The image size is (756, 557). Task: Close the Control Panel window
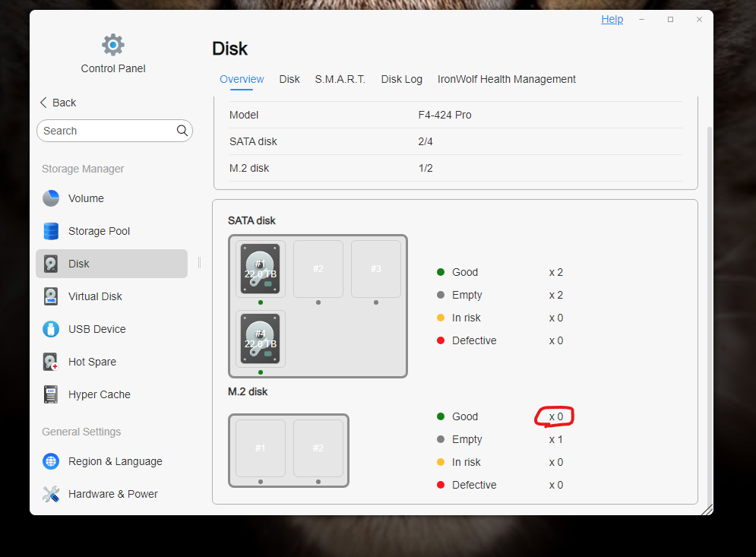[699, 19]
